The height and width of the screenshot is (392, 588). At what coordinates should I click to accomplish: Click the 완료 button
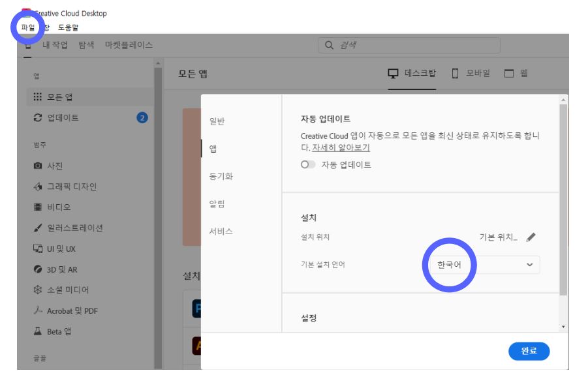pyautogui.click(x=529, y=351)
